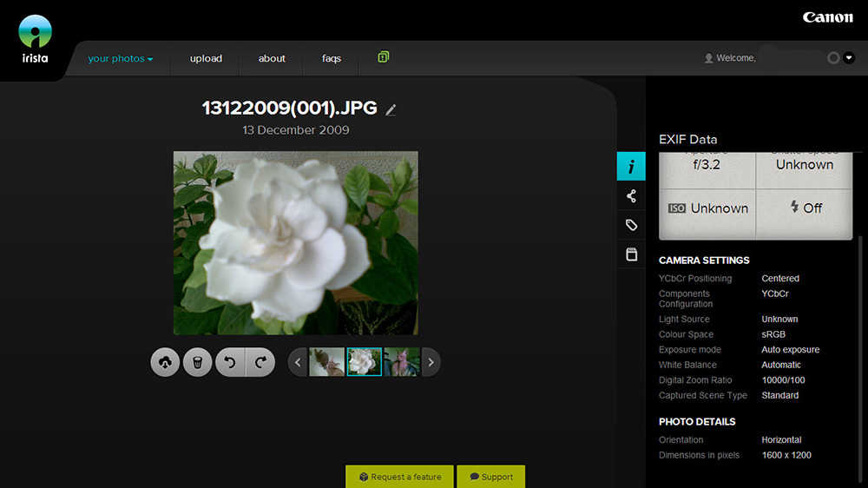Click the user profile icon beside Welcome

[708, 58]
